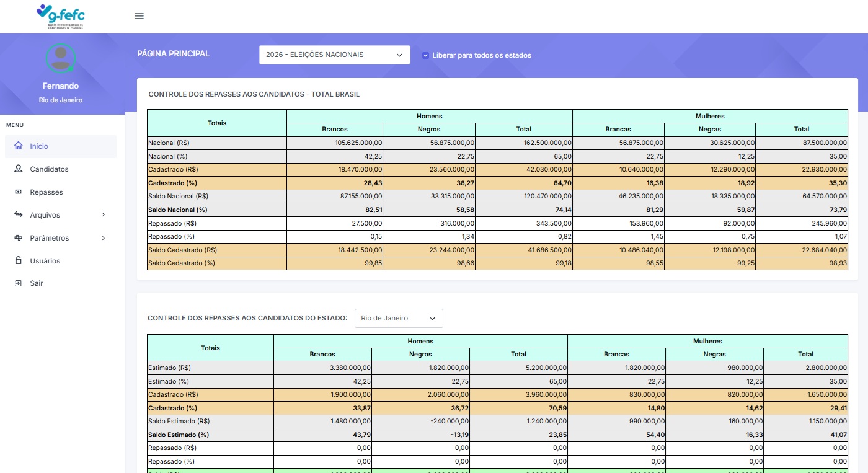Open the Rio de Janeiro state dropdown
Viewport: 868px width, 473px height.
click(x=398, y=318)
